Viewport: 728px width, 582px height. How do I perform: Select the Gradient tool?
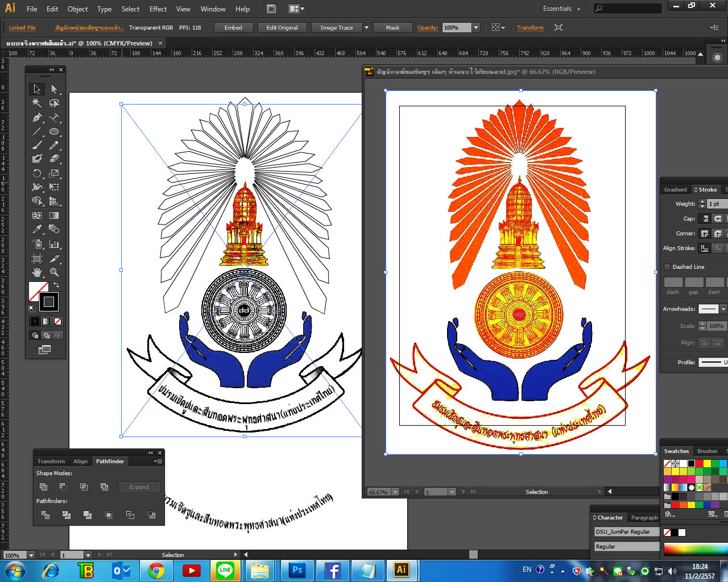point(54,215)
